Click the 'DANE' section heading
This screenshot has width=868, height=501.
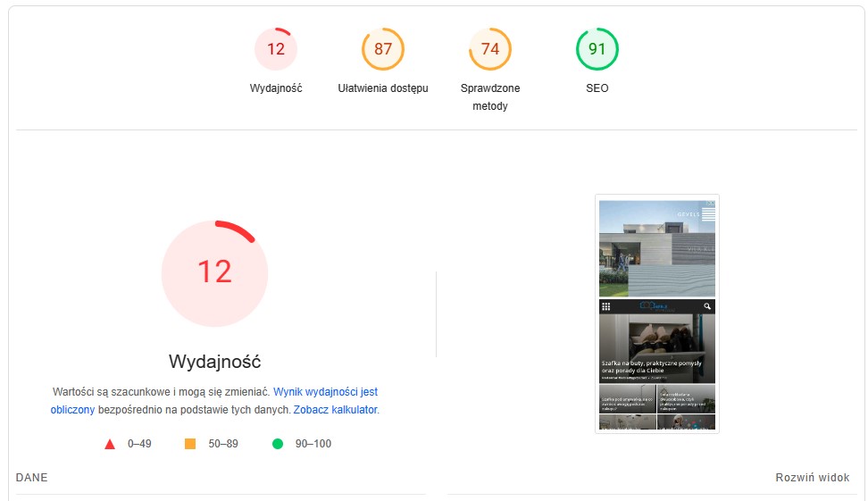click(x=31, y=478)
